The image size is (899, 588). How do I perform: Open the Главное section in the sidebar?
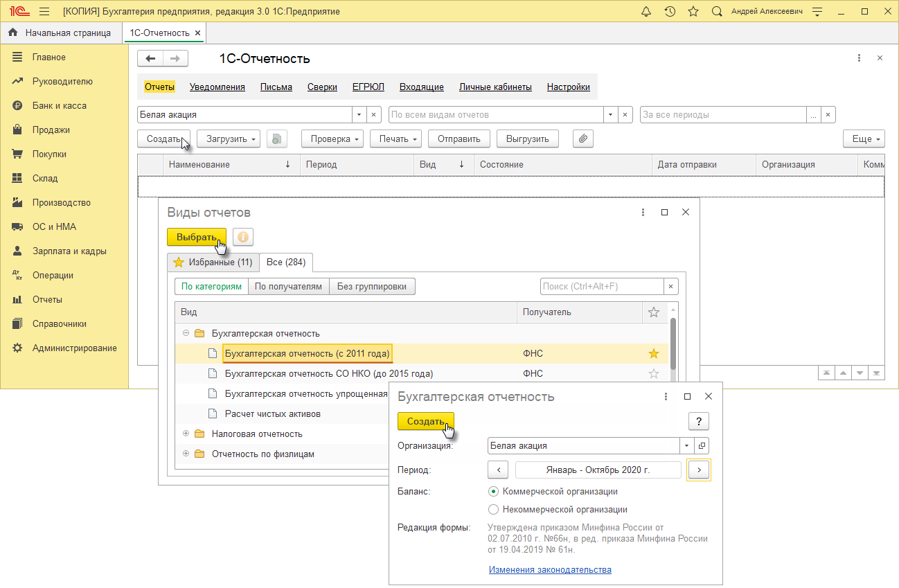[x=49, y=57]
